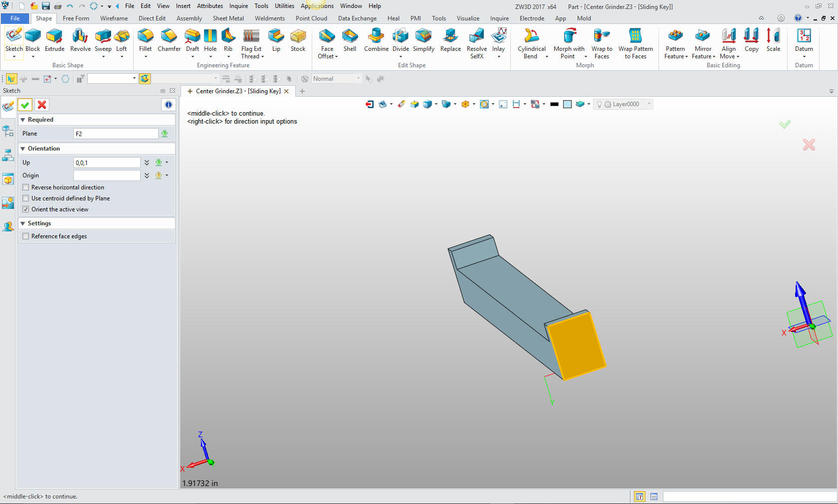Click into the Plane input field

coord(116,134)
